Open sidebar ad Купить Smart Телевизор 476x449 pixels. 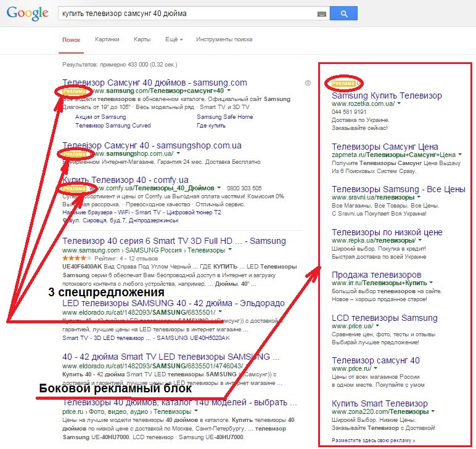pyautogui.click(x=379, y=403)
